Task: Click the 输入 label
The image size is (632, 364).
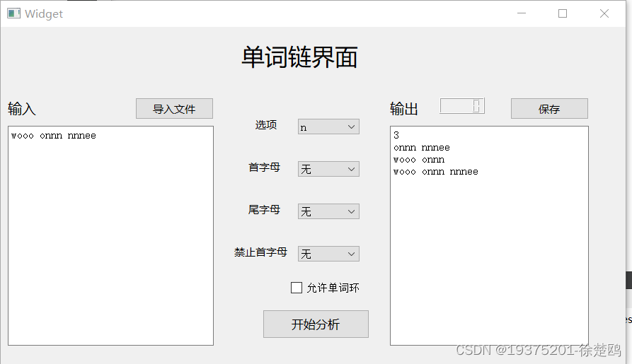Action: pos(22,109)
